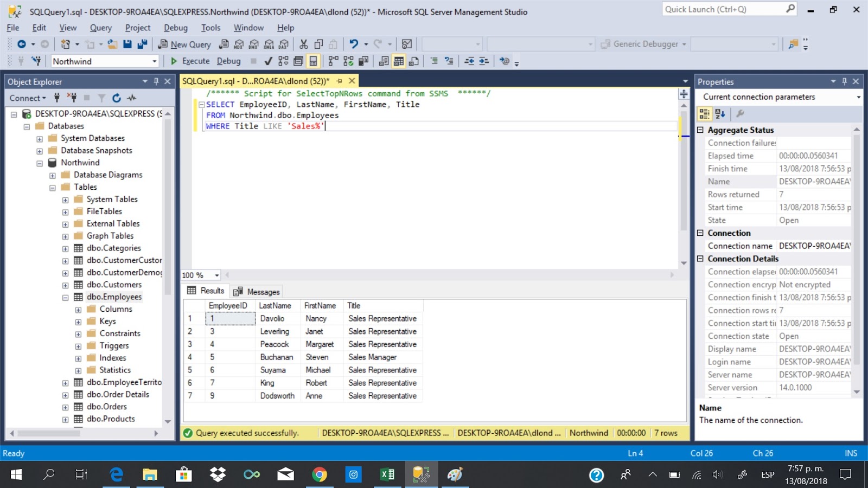Click the Debug button
Viewport: 868px width, 488px height.
pos(228,61)
